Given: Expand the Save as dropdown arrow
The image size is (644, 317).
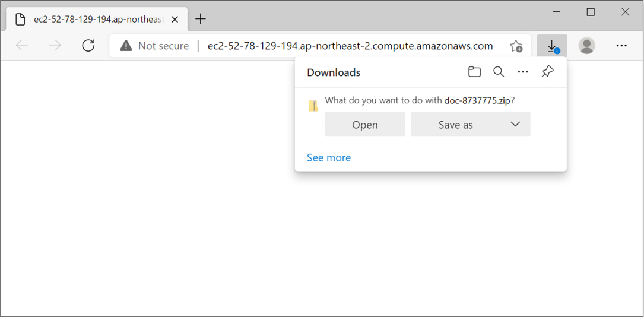Looking at the screenshot, I should click(515, 124).
